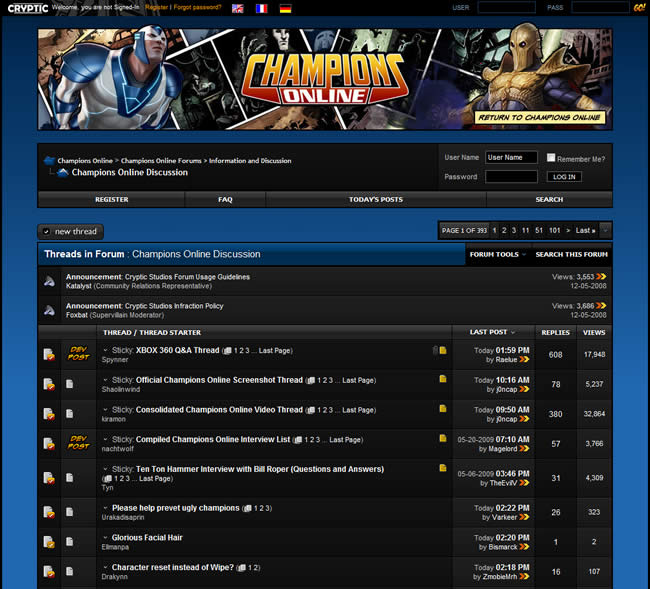This screenshot has width=650, height=589.
Task: Go to last post arrow by Varkeer
Action: 524,517
